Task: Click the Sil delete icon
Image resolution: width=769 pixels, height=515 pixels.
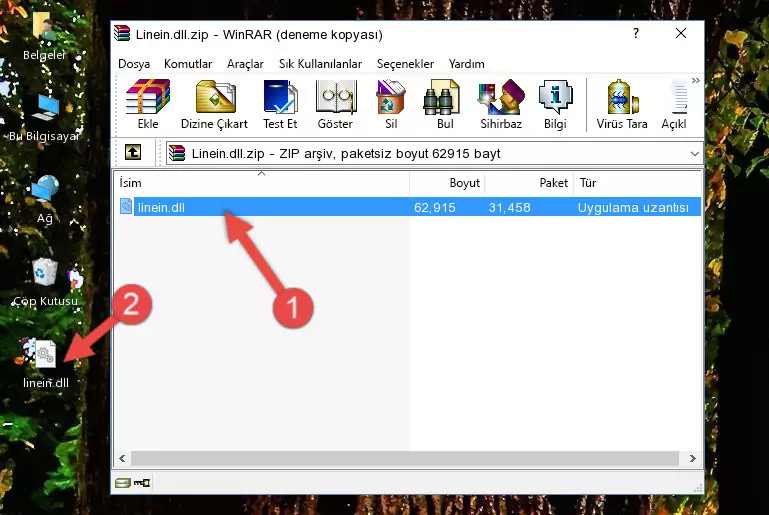Action: click(x=391, y=104)
